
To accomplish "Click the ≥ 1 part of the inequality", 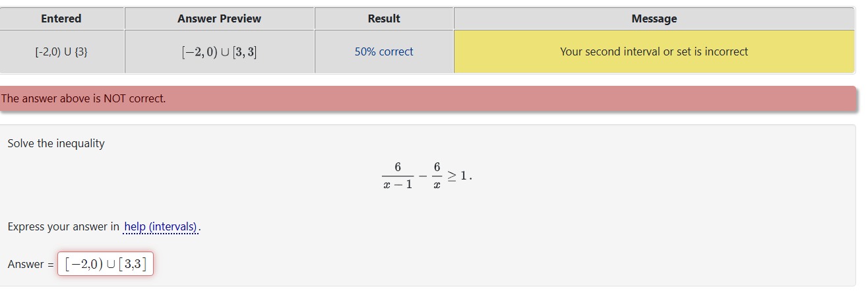I will (458, 176).
